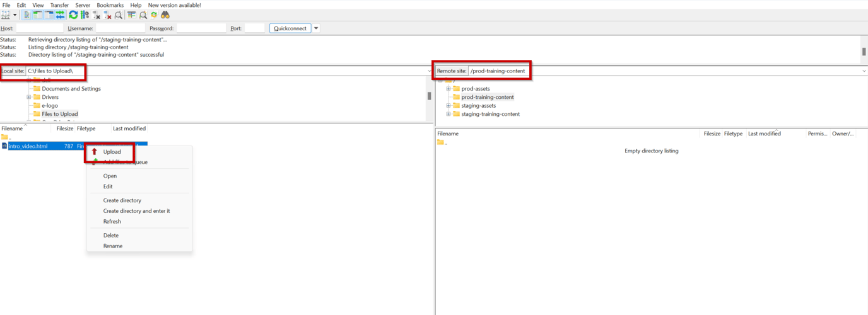Open the Server menu
The width and height of the screenshot is (868, 315).
(x=83, y=5)
